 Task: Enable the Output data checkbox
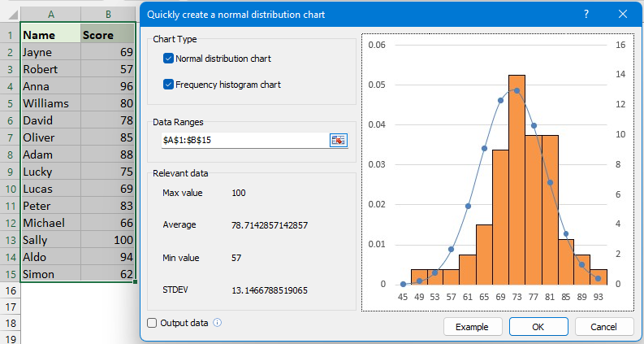pos(152,323)
